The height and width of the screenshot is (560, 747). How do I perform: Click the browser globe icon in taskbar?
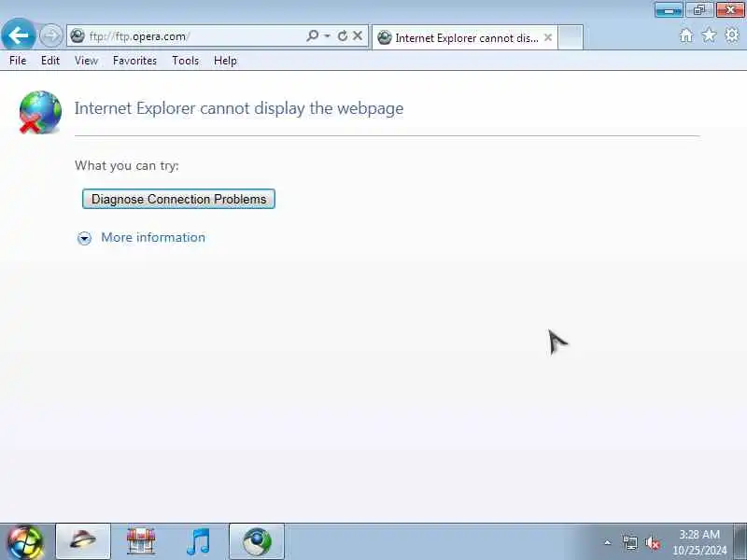pyautogui.click(x=257, y=541)
